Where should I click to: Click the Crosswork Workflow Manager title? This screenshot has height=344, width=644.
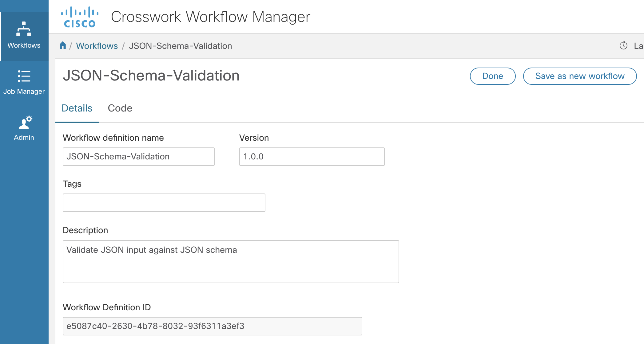[x=210, y=17]
